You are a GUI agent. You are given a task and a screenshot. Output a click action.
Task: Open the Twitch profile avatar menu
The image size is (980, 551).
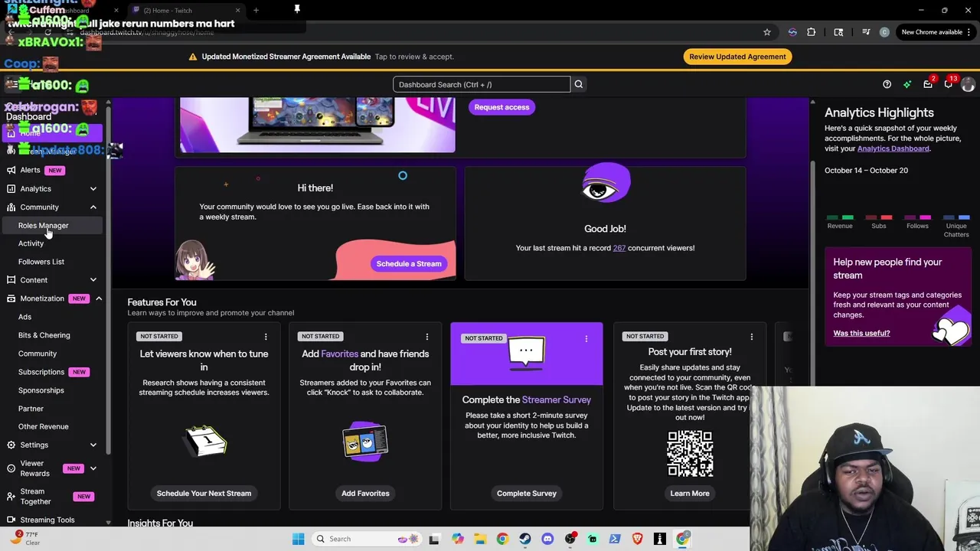(x=969, y=84)
